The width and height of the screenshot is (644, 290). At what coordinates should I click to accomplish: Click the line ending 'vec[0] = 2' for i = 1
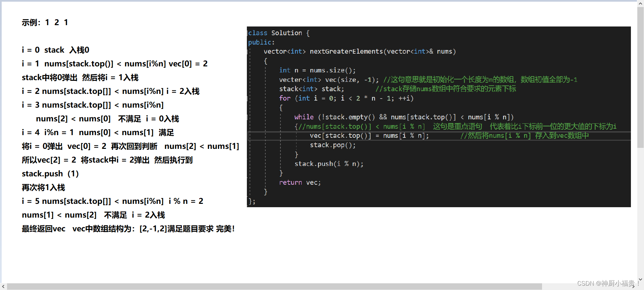coord(115,64)
